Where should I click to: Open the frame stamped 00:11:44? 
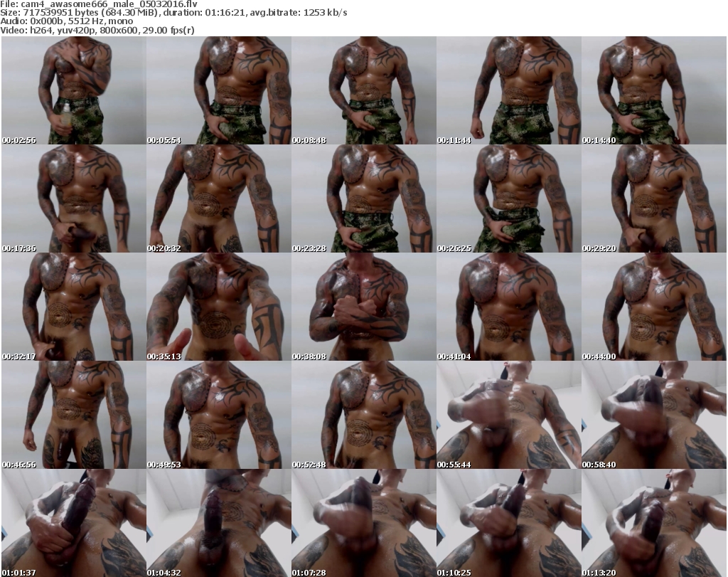pos(508,90)
